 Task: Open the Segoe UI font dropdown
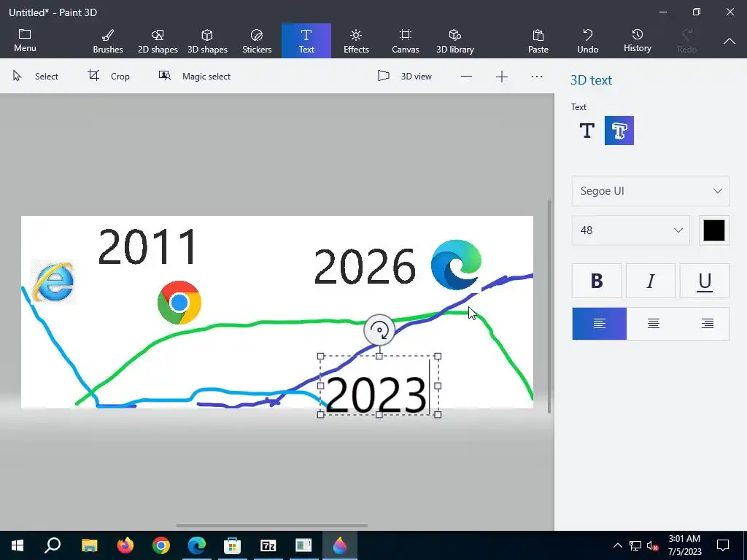tap(650, 191)
